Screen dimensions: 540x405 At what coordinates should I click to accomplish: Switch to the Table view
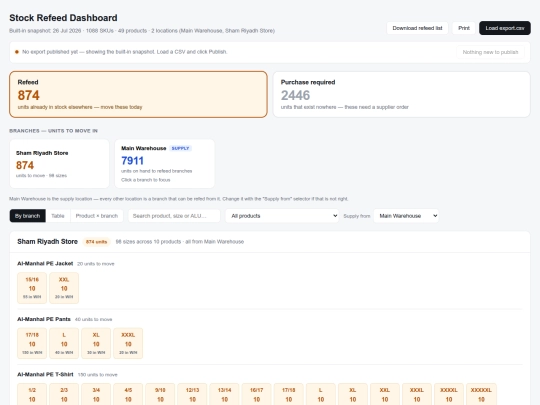58,216
